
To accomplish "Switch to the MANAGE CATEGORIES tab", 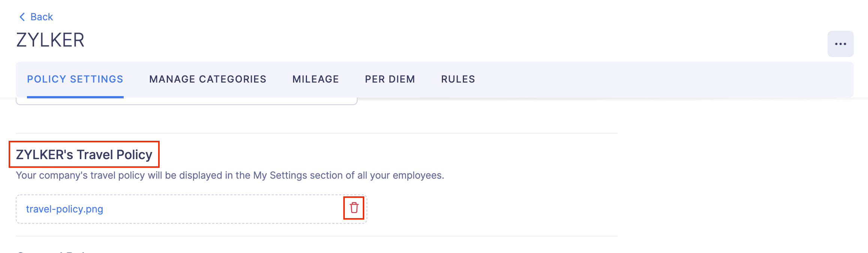I will click(208, 79).
